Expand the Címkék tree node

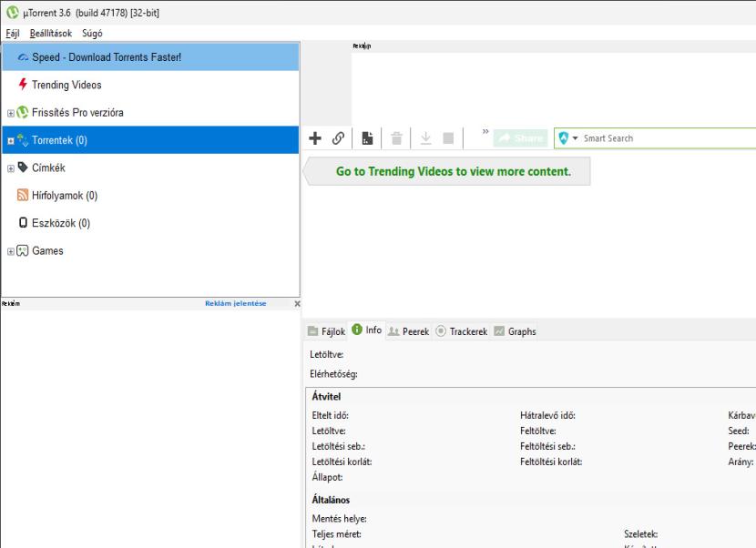[x=10, y=168]
